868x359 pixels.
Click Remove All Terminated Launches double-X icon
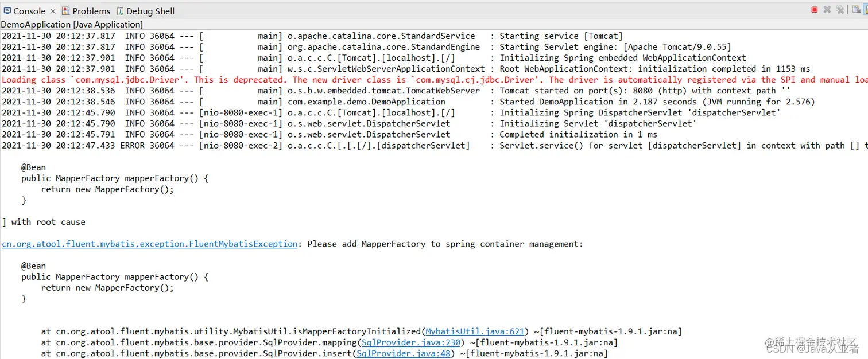840,9
